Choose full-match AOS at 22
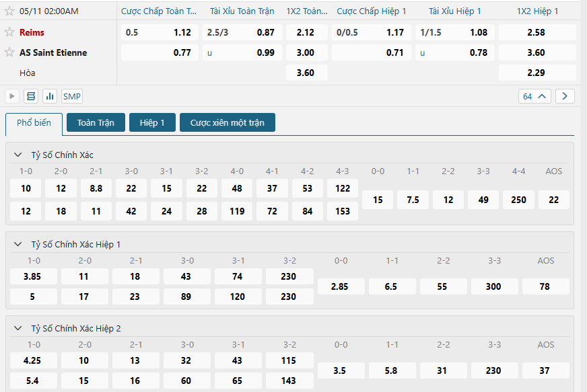This screenshot has height=392, width=587. click(554, 200)
